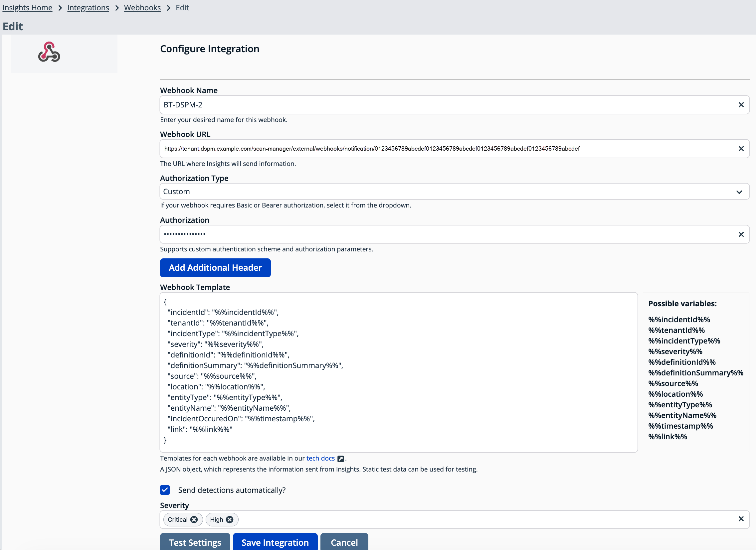
Task: Click the webhook logo icon
Action: tap(49, 52)
